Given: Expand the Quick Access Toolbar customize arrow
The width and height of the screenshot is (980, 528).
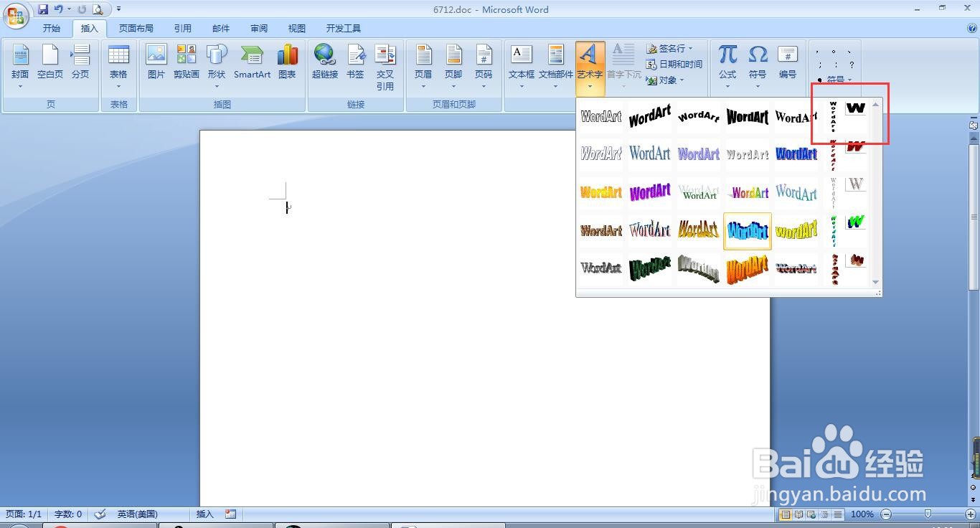Looking at the screenshot, I should [118, 9].
